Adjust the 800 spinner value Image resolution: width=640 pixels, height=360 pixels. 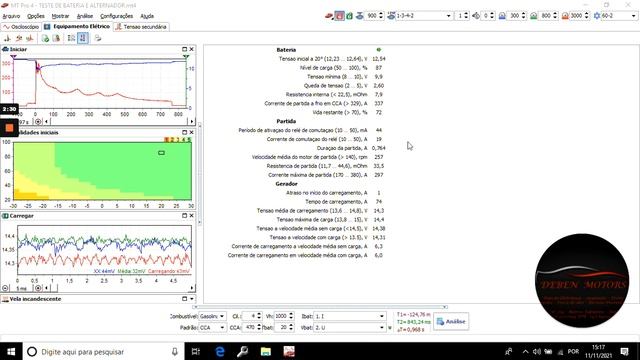(x=555, y=16)
